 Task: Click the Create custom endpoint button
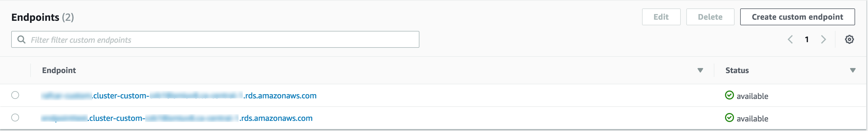pos(797,17)
